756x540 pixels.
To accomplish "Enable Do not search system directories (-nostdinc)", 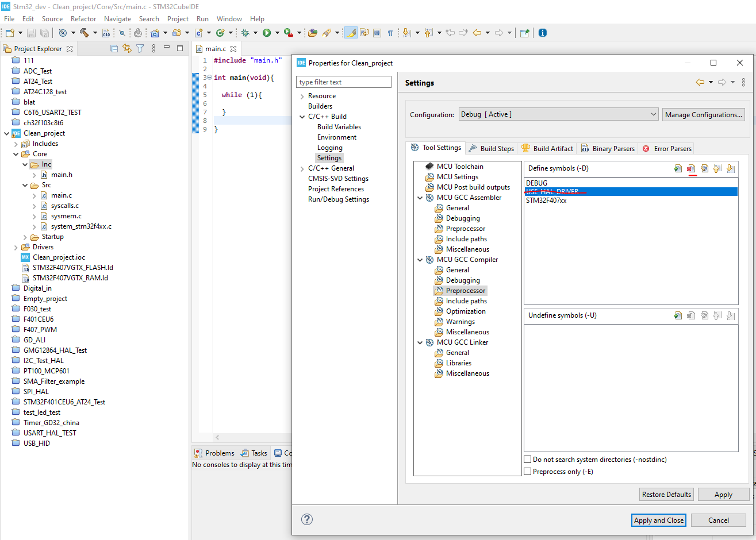I will click(527, 460).
